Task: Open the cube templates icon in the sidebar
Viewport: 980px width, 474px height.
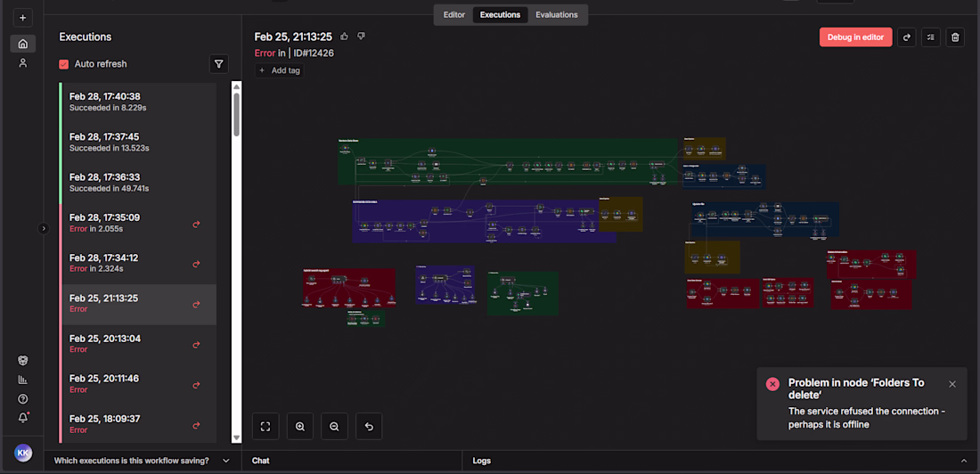Action: point(22,360)
